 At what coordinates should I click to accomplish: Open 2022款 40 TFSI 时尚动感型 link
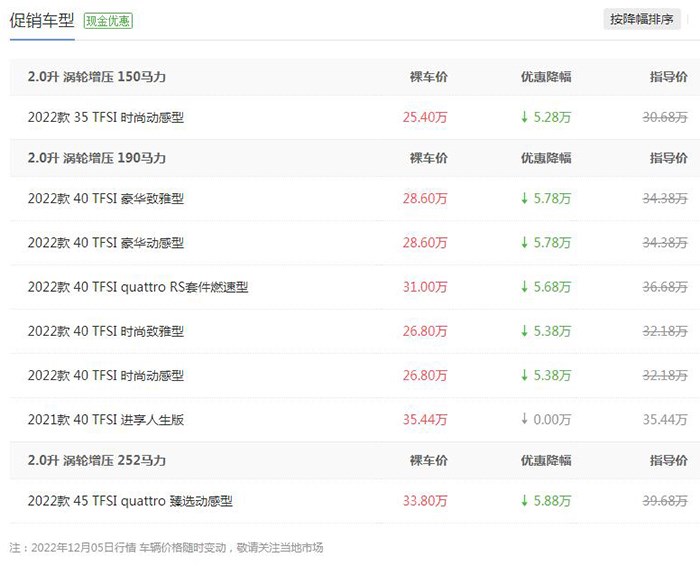pos(106,376)
